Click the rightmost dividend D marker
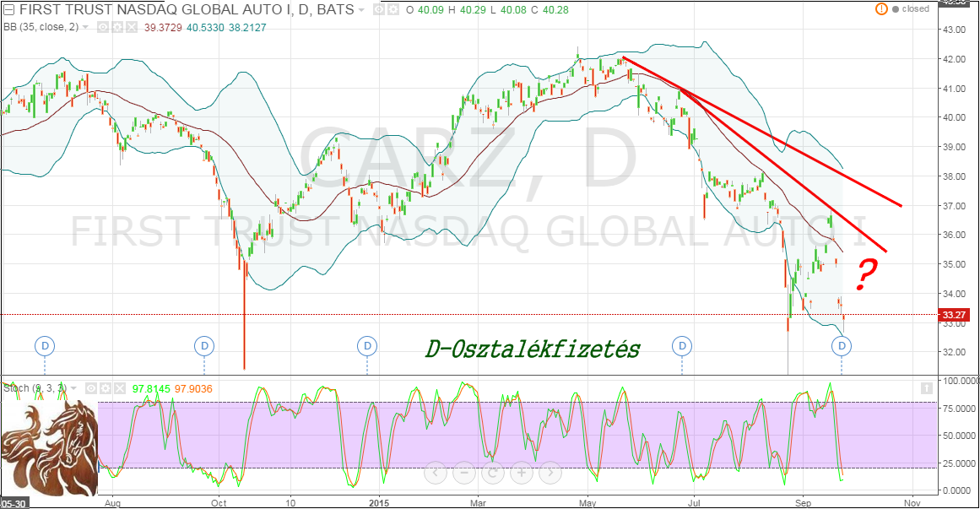980x509 pixels. pos(842,344)
